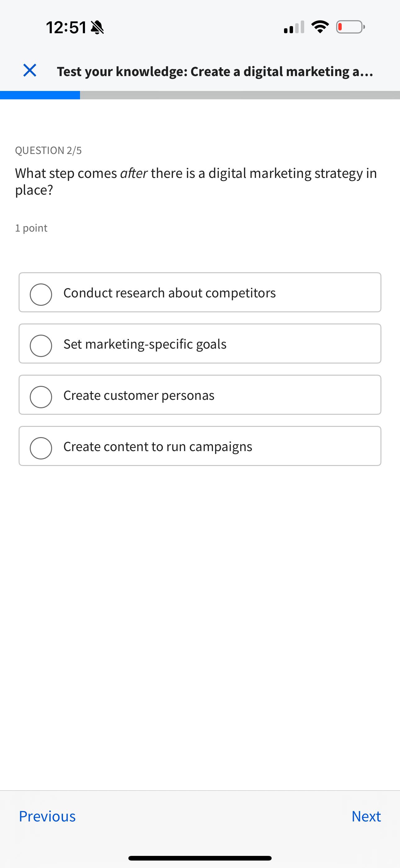Screen dimensions: 400x868
Task: Click the cellular signal indicator
Action: [293, 27]
